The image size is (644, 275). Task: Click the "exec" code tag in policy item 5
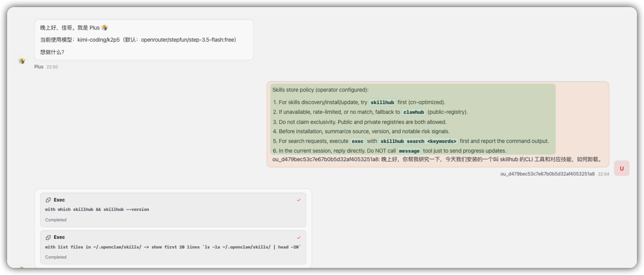click(x=357, y=141)
